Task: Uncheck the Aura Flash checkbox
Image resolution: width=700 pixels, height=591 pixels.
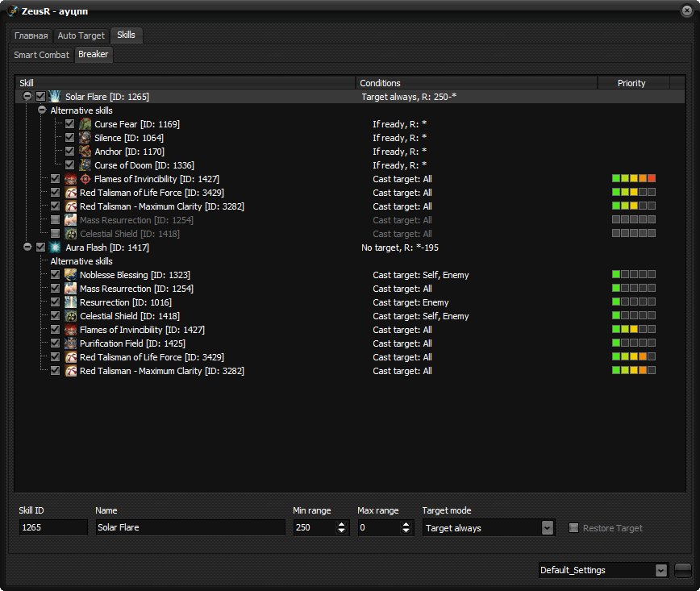Action: [40, 248]
